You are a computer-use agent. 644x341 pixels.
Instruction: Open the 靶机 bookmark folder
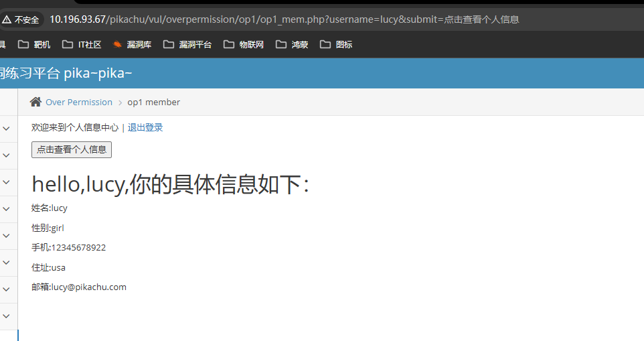(34, 44)
